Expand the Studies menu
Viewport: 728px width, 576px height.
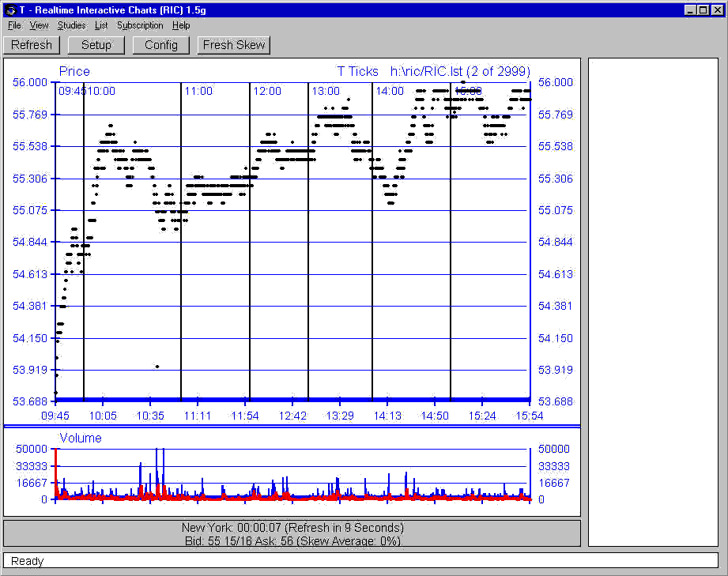click(71, 25)
